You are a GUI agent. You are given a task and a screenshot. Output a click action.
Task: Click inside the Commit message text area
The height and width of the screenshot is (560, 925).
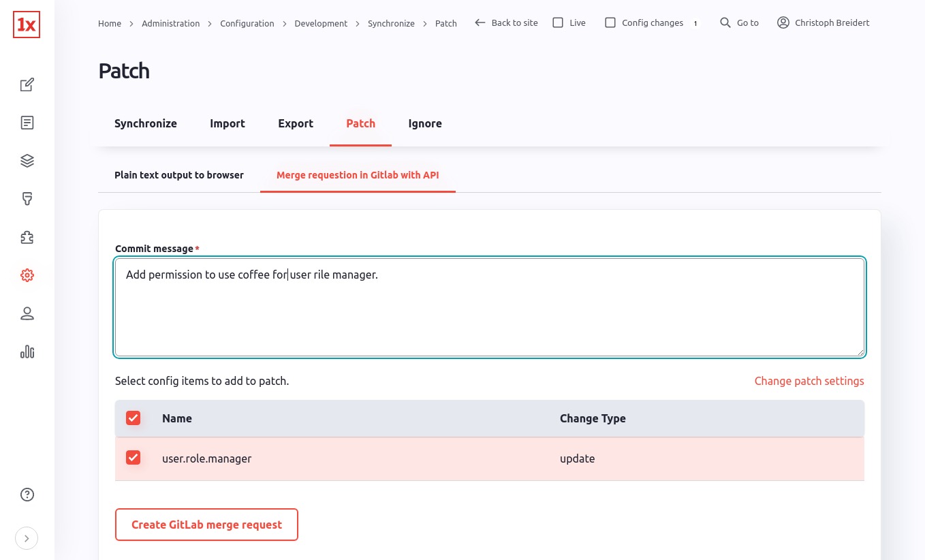pyautogui.click(x=490, y=307)
